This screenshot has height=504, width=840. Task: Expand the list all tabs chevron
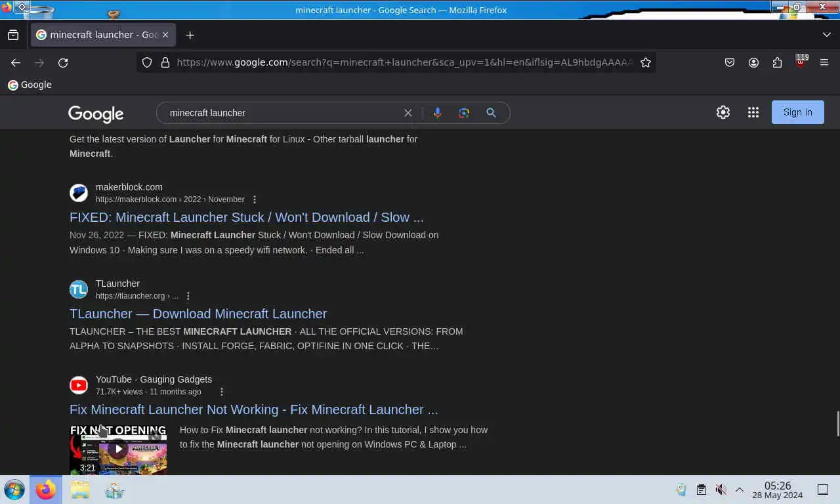(826, 35)
